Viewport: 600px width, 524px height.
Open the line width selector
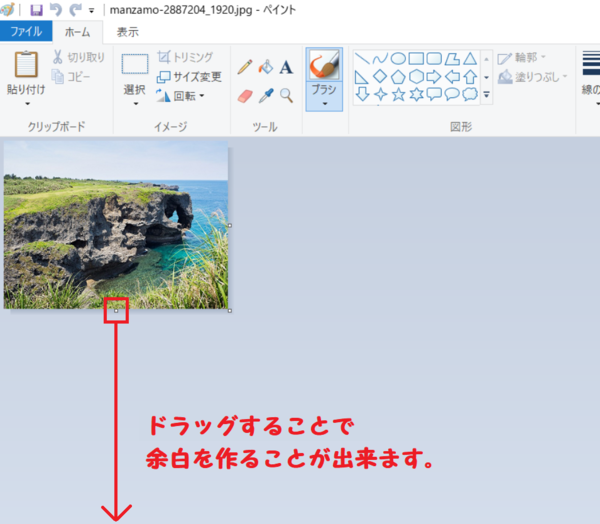click(591, 78)
